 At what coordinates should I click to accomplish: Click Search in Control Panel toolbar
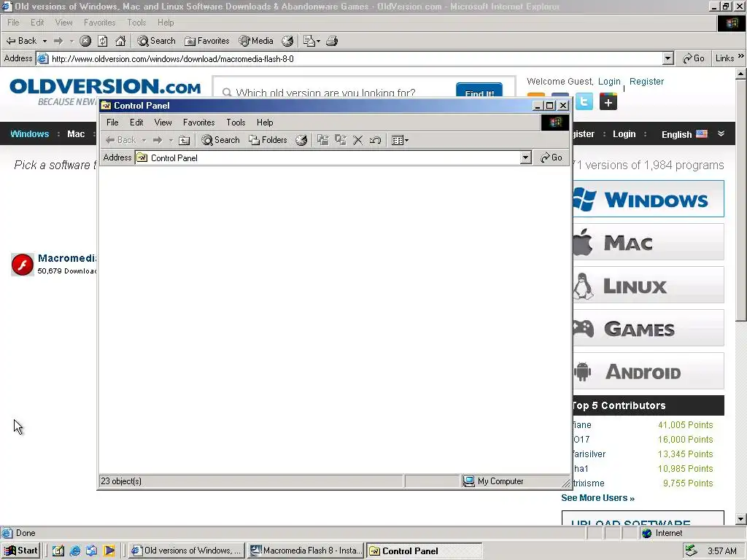[x=220, y=140]
